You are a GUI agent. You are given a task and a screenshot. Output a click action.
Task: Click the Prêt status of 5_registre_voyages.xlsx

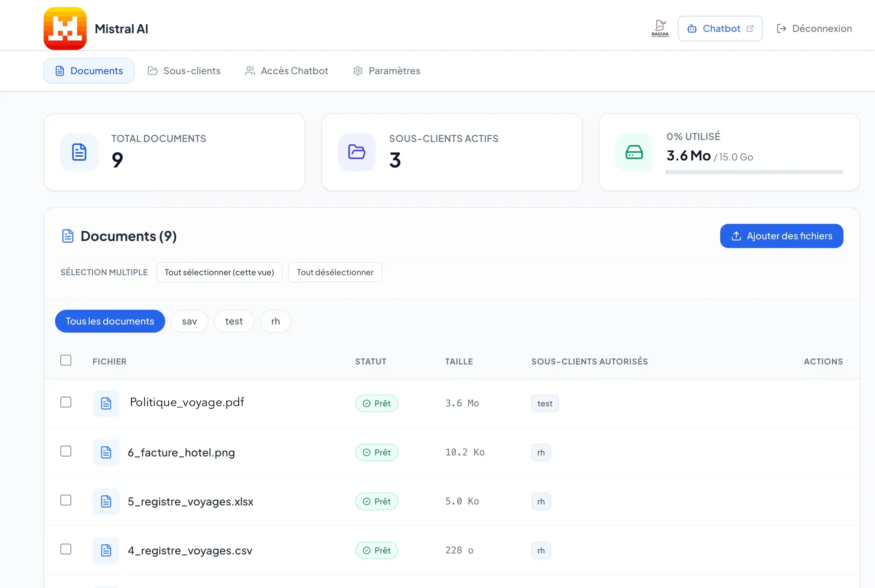click(x=376, y=502)
